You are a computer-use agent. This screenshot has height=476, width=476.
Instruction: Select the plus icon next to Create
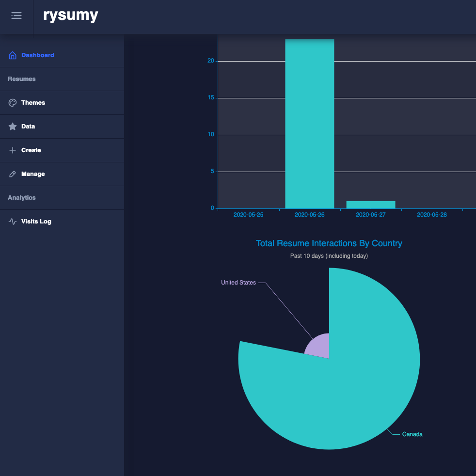pos(13,150)
